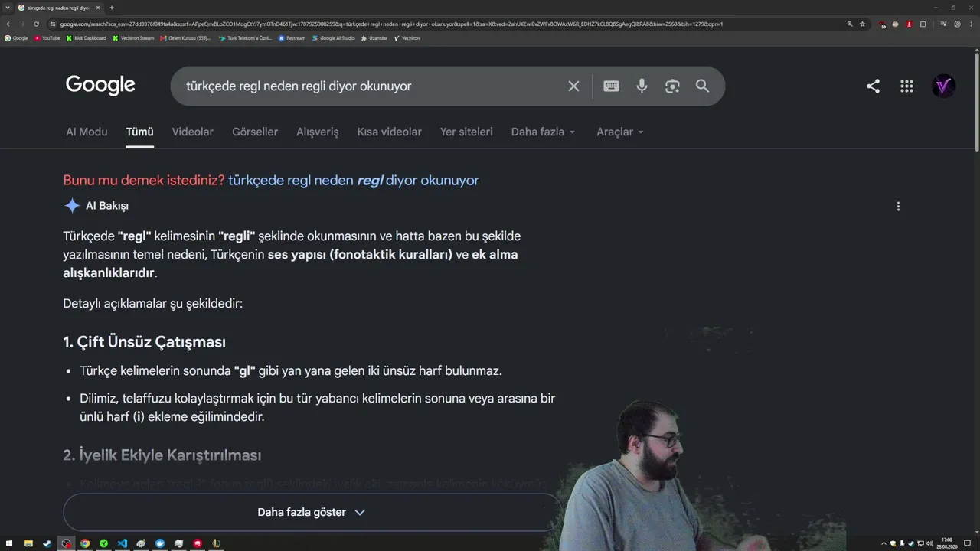Open the Google bookmark in bookmarks bar

(x=16, y=37)
